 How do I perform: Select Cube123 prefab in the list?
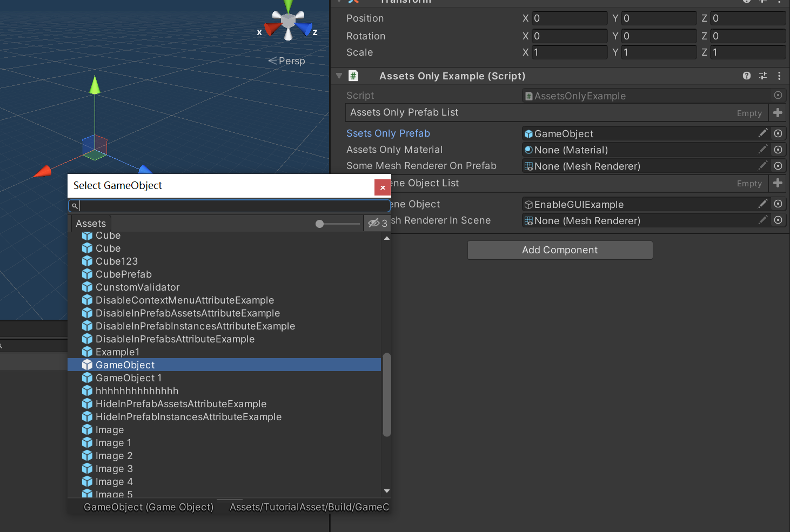224,261
